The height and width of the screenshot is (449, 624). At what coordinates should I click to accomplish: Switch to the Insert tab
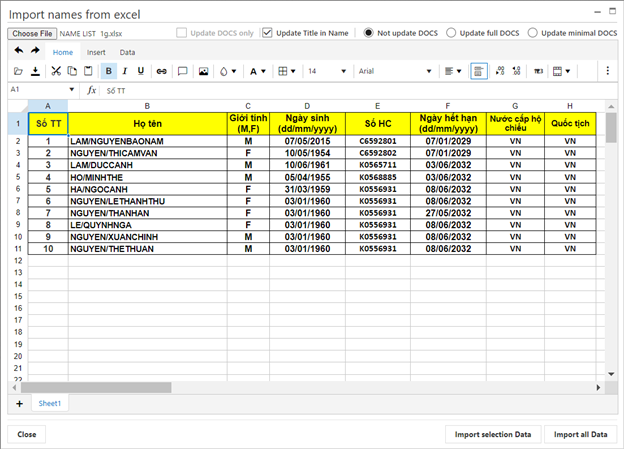click(96, 52)
